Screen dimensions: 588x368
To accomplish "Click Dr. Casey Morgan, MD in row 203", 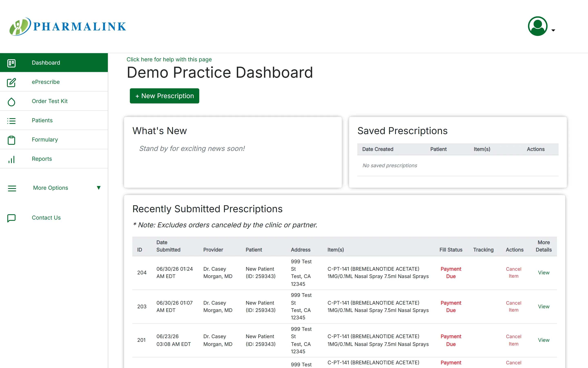I will pos(218,306).
